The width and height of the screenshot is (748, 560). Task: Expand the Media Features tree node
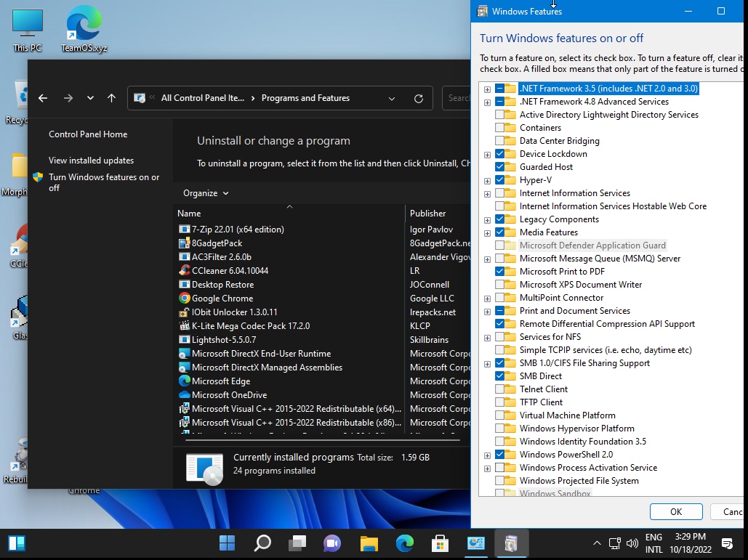click(x=488, y=233)
